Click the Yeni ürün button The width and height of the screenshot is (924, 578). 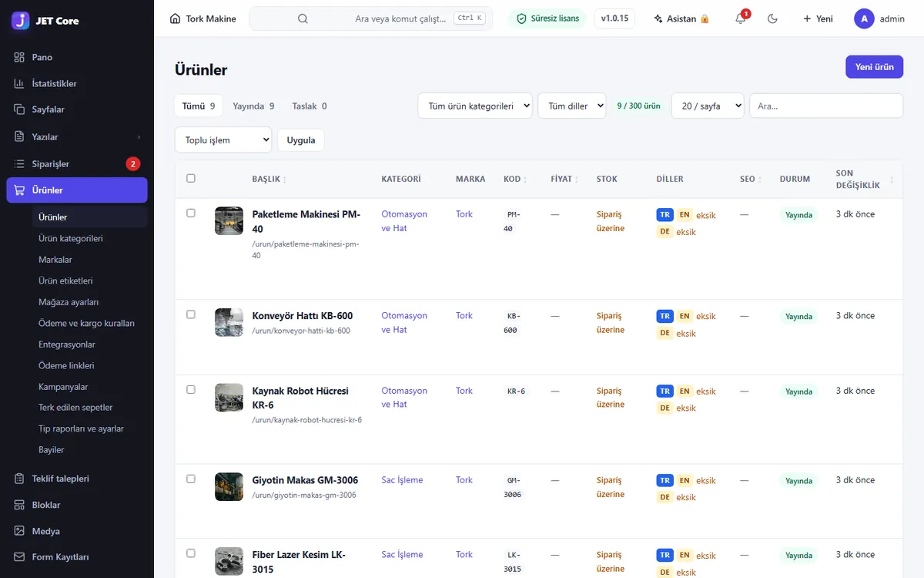874,67
